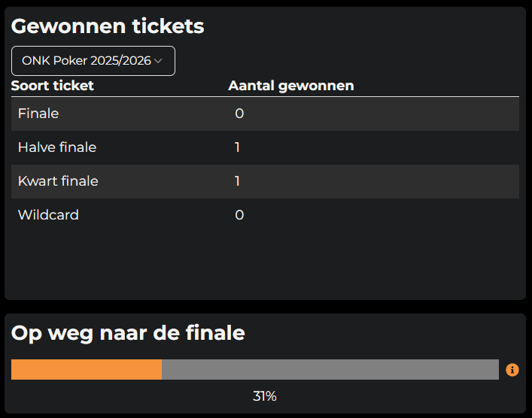Select the Finale ticket row
This screenshot has width=532, height=418.
point(265,114)
